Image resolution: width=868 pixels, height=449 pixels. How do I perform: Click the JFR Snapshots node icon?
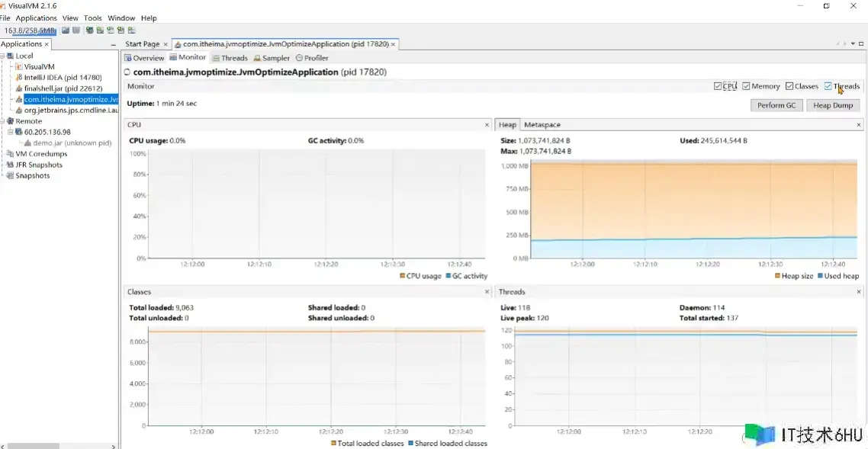[x=11, y=165]
